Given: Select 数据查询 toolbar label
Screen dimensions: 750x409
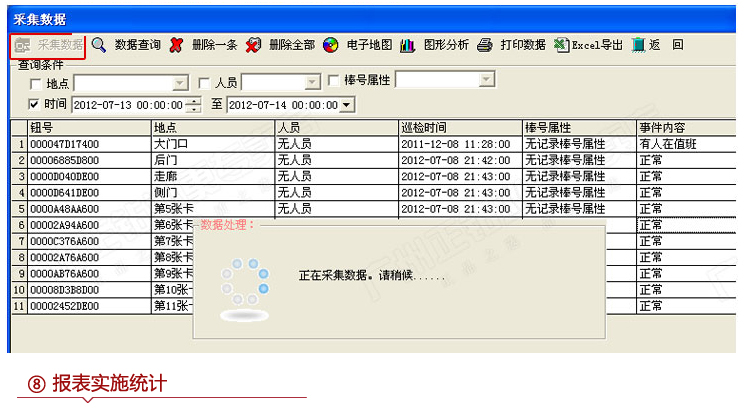Looking at the screenshot, I should pyautogui.click(x=137, y=45).
